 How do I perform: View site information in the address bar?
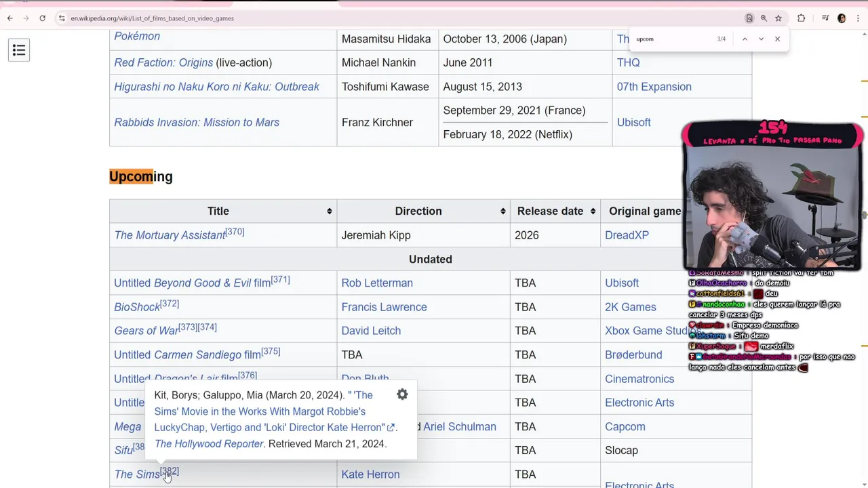(x=62, y=18)
